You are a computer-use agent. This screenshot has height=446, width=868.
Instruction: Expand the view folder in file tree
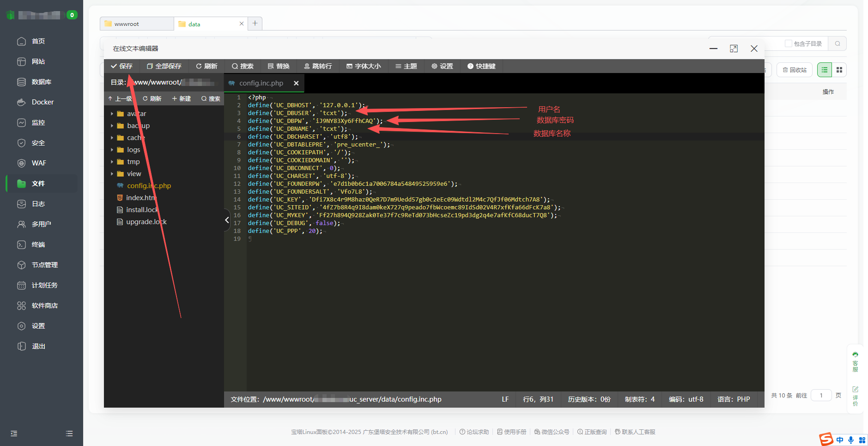click(112, 174)
